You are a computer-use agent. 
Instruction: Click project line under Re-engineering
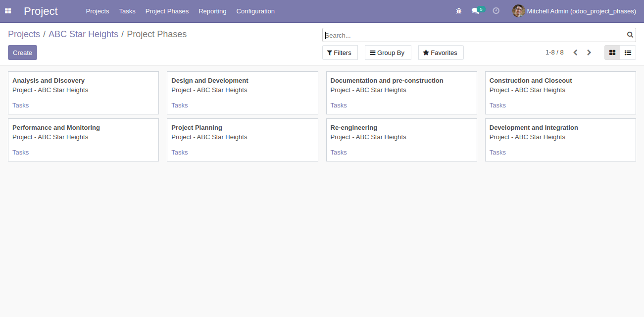[368, 137]
